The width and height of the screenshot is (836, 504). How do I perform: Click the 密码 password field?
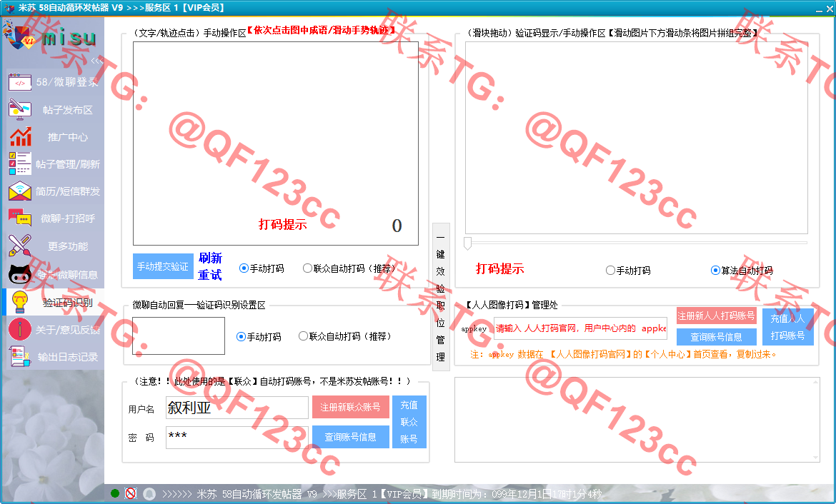tap(237, 438)
